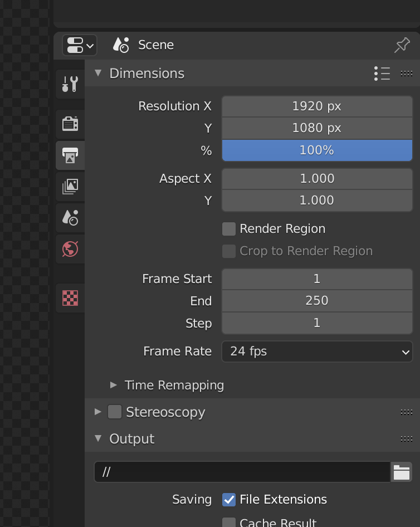The height and width of the screenshot is (527, 420).
Task: Click the Resolution X value field
Action: coord(317,106)
